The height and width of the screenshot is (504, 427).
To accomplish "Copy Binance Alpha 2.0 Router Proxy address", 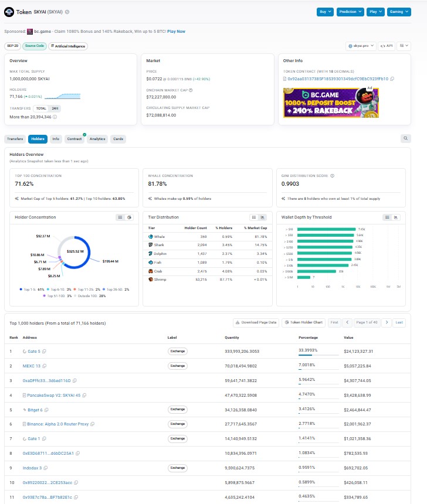I will 92,424.
